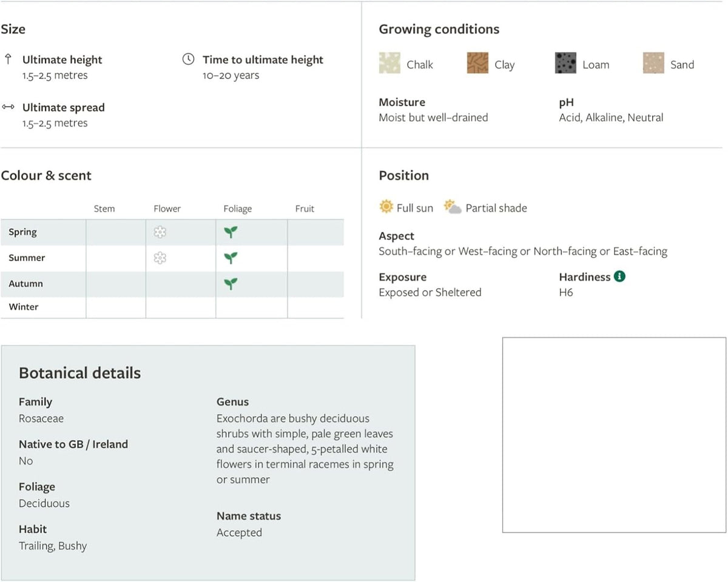Click the Loam soil icon
The width and height of the screenshot is (728, 582).
click(565, 63)
